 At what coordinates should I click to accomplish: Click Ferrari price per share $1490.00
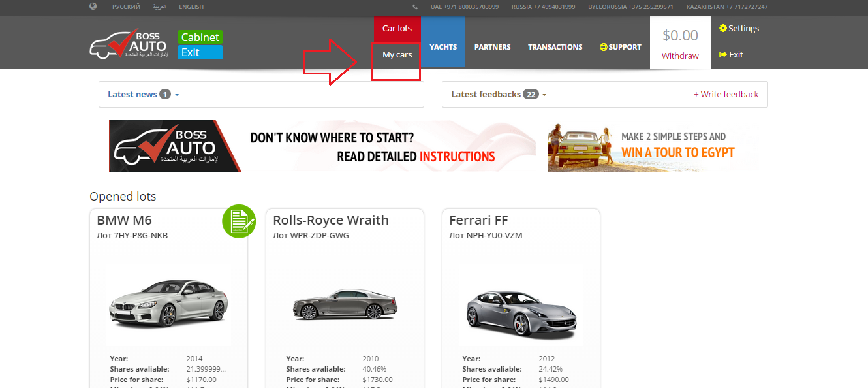[x=554, y=380]
